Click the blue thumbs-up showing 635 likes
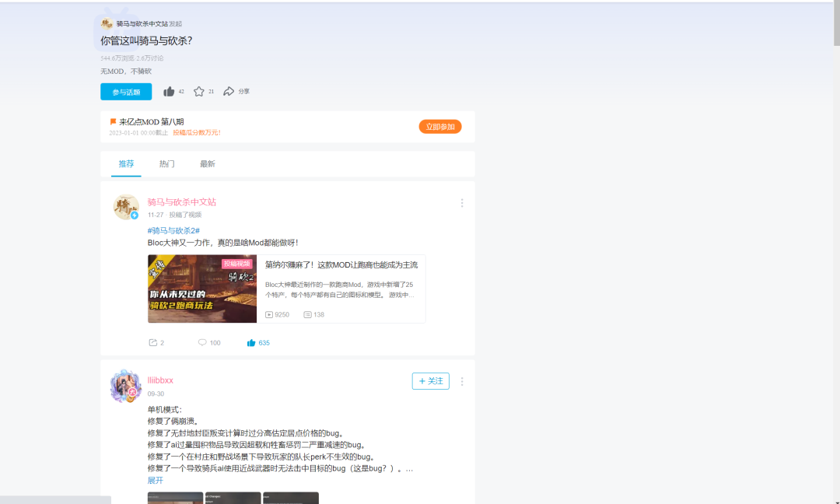Image resolution: width=840 pixels, height=504 pixels. click(252, 342)
